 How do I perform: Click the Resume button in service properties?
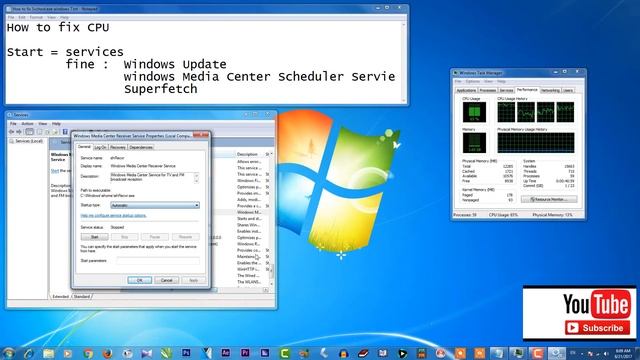point(185,237)
